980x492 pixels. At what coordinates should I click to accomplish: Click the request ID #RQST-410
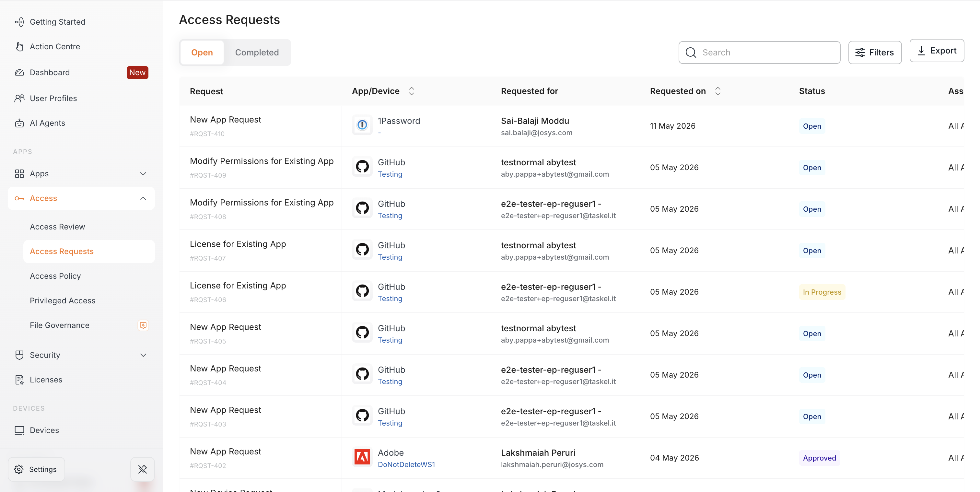(207, 134)
